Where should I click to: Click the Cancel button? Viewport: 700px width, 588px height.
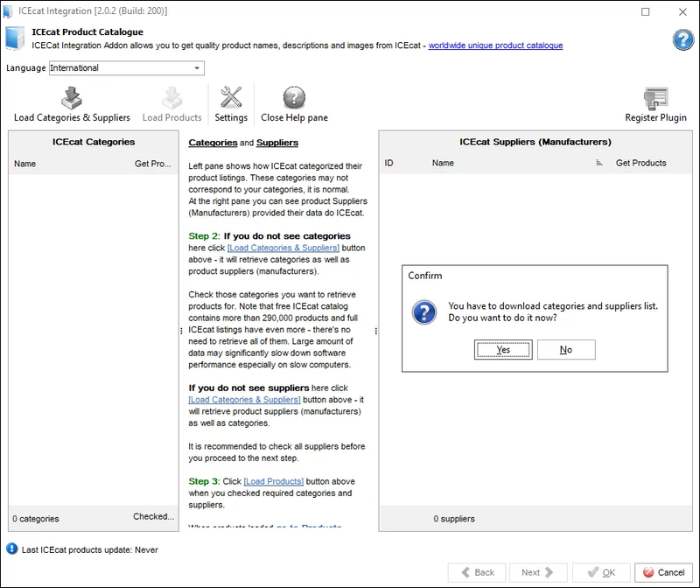pyautogui.click(x=663, y=572)
